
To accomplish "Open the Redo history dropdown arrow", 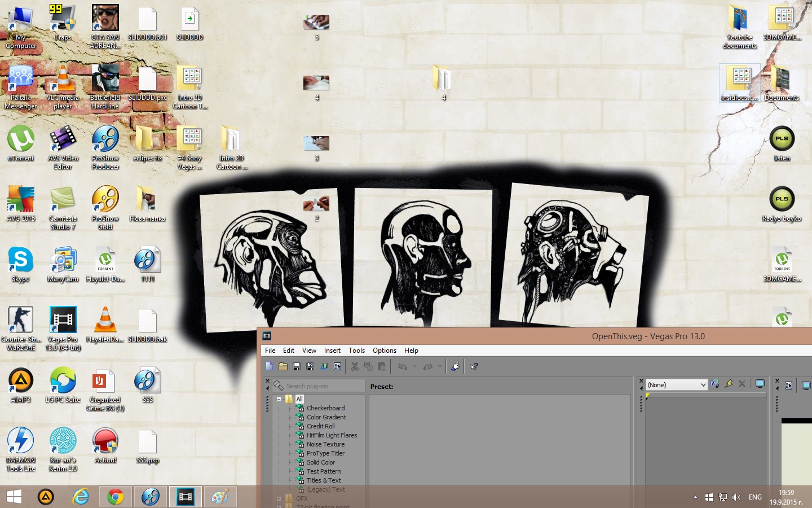I will [440, 366].
